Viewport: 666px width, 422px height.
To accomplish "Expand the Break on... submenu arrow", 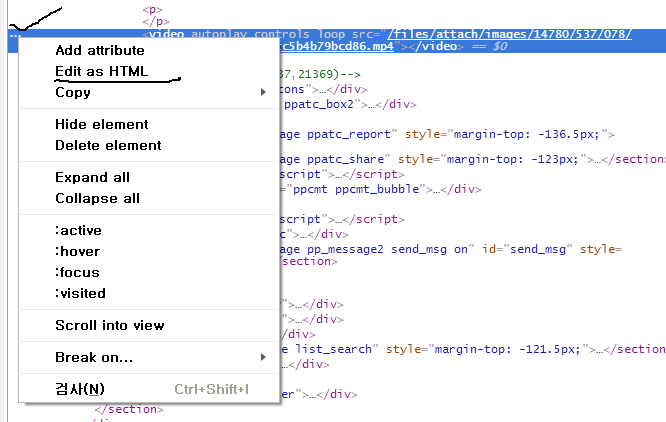I will coord(263,357).
